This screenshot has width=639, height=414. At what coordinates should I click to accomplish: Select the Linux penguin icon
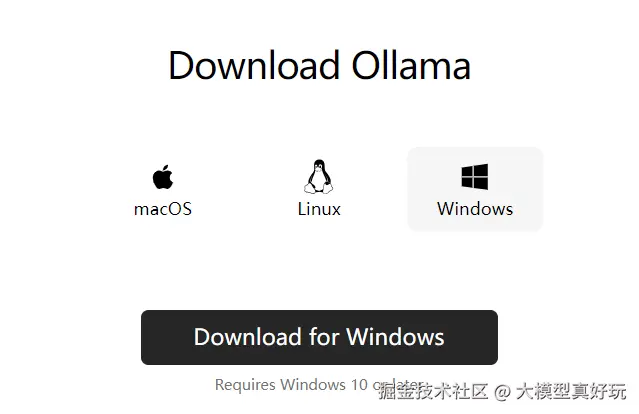[319, 176]
